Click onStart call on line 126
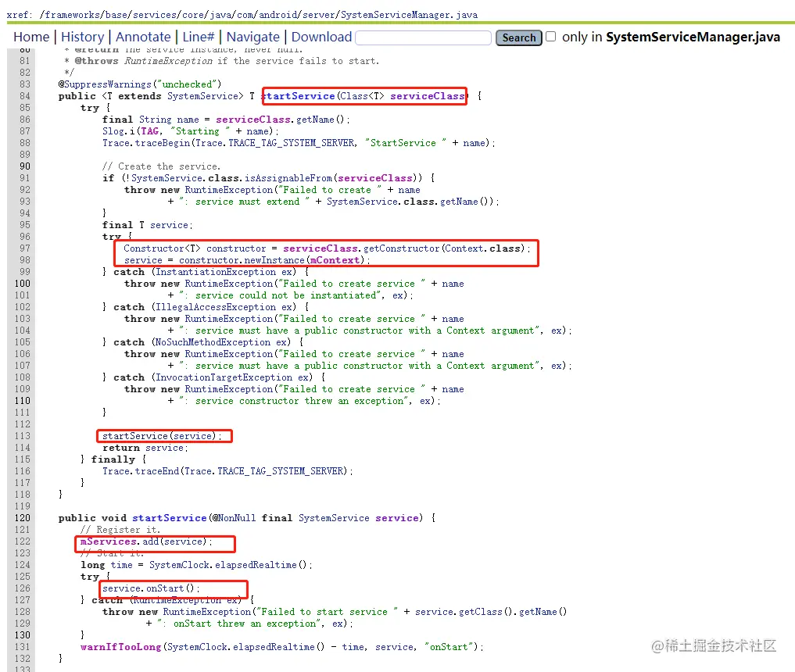Viewport: 795px width, 672px height. 165,588
